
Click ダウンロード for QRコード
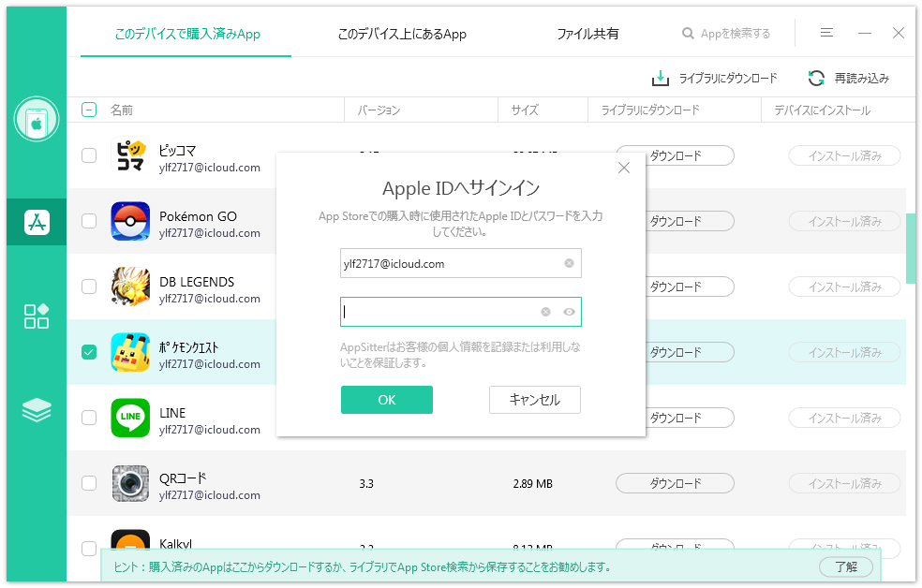point(675,483)
